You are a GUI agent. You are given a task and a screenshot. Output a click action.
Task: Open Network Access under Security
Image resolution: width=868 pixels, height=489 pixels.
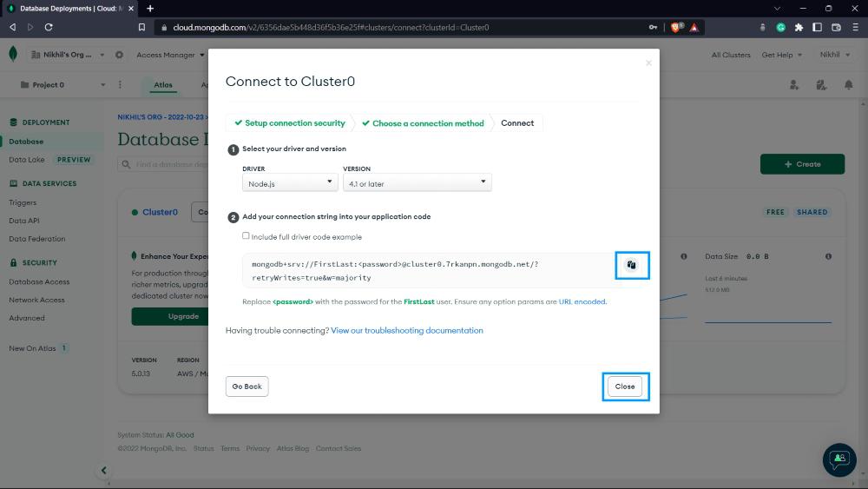coord(36,300)
